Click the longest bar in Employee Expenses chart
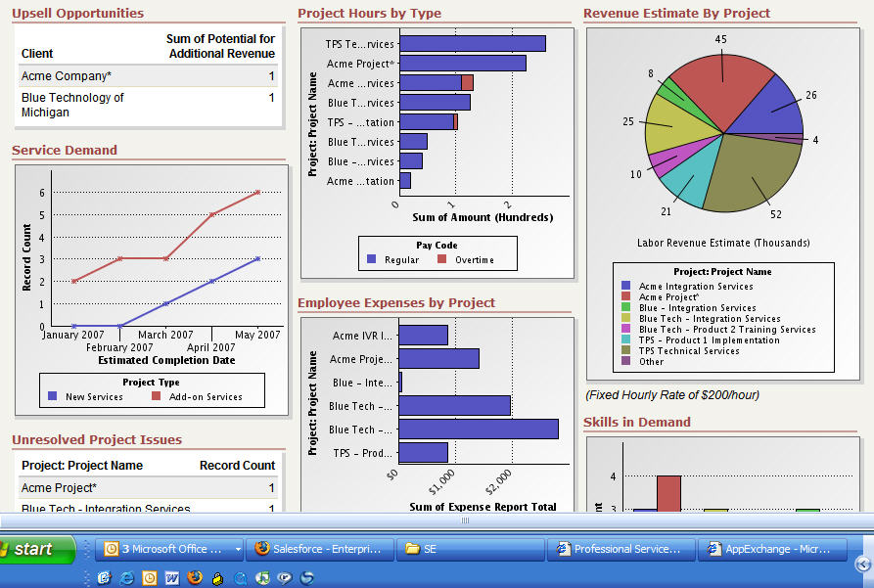The image size is (874, 588). click(x=479, y=430)
